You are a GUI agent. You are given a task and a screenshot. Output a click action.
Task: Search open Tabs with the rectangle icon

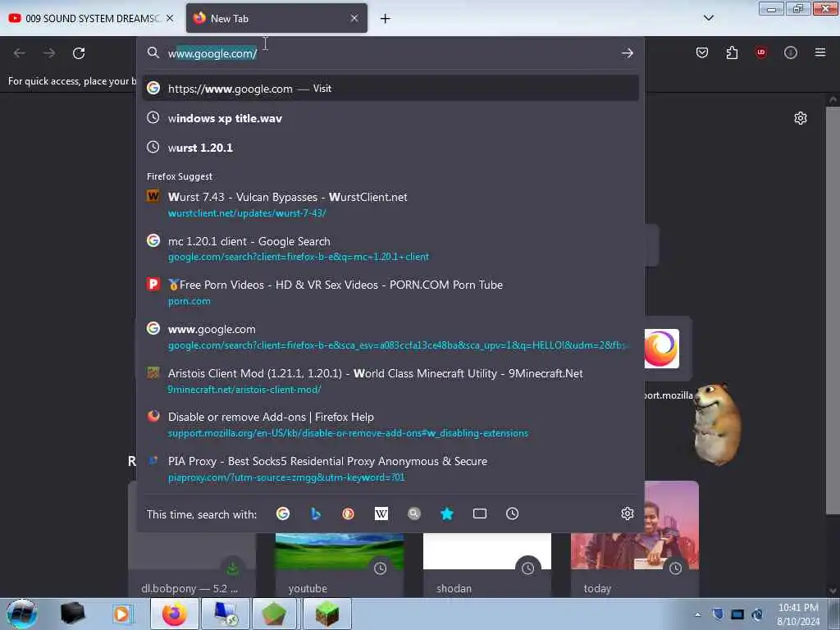point(479,514)
